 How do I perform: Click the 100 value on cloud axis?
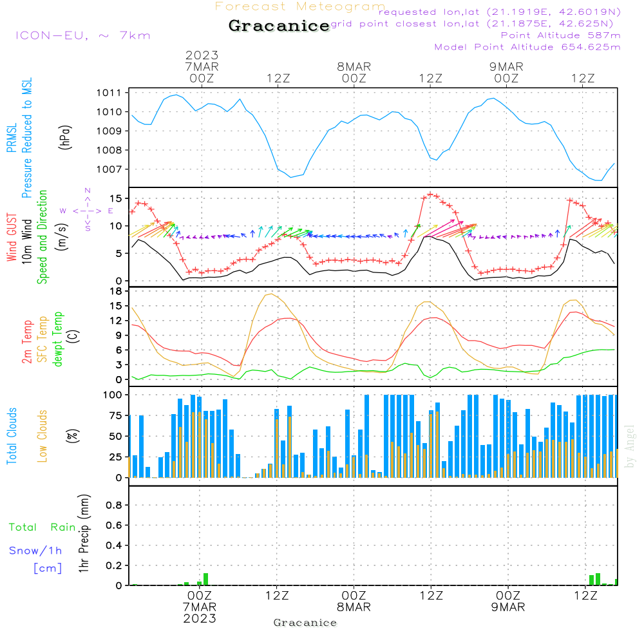click(x=112, y=395)
